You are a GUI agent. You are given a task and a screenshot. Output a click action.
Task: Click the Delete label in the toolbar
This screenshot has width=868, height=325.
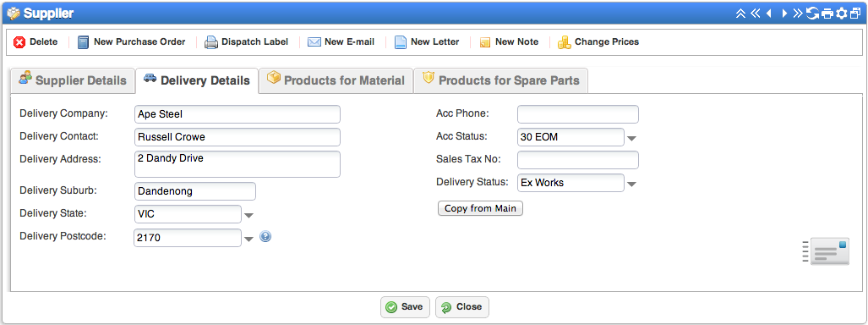tap(44, 42)
